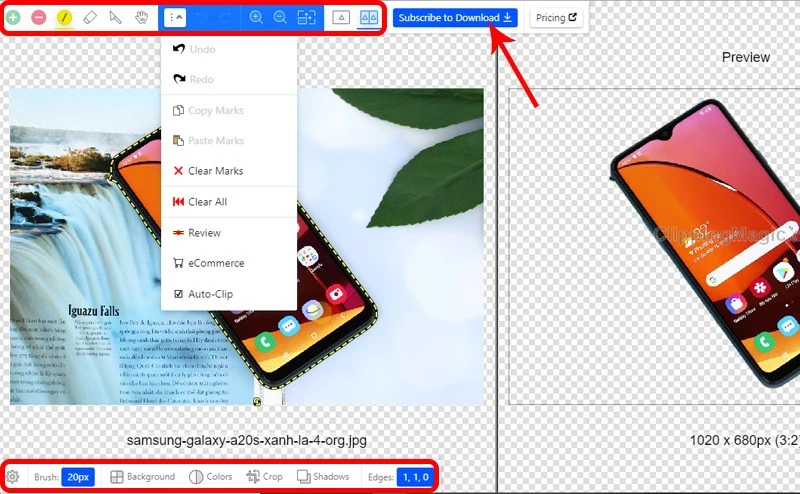The width and height of the screenshot is (800, 494).
Task: Click the Preview heading text
Action: 745,57
